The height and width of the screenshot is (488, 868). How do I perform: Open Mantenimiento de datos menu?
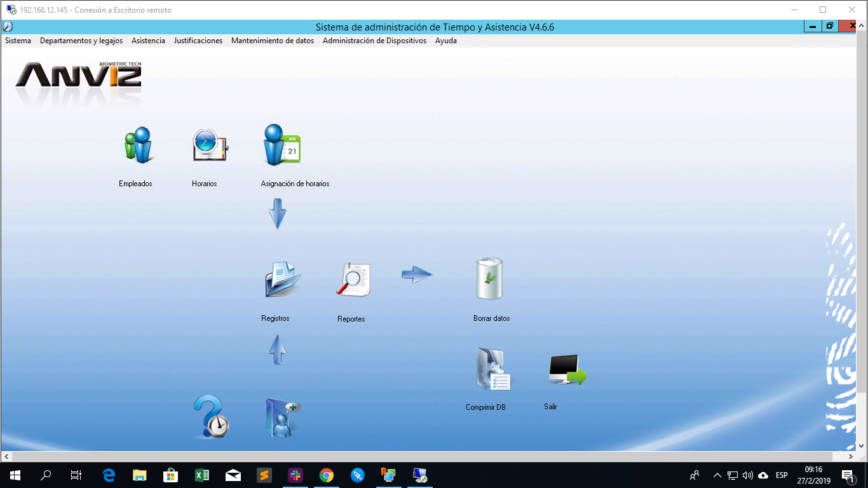click(x=273, y=41)
